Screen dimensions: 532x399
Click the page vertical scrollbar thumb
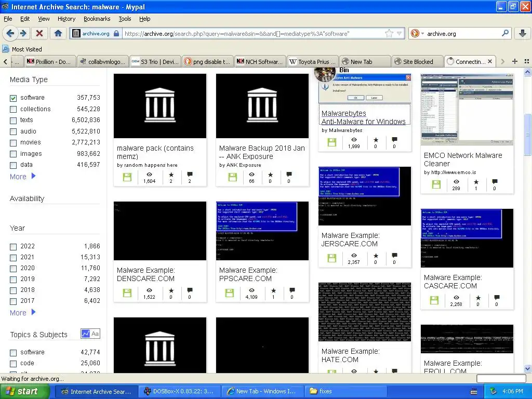528,134
